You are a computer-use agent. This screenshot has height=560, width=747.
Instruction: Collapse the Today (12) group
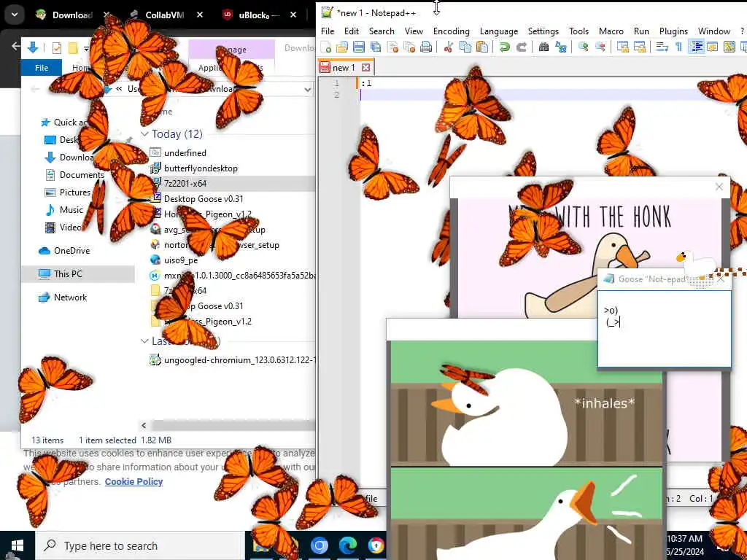tap(145, 134)
